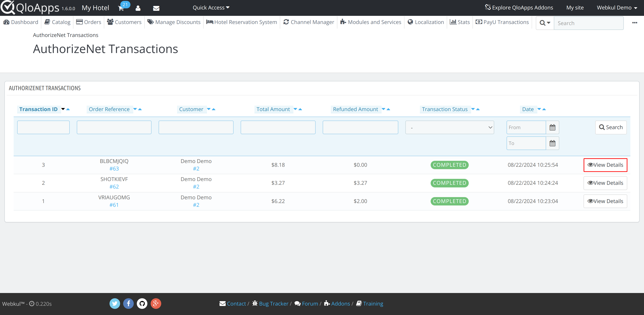
Task: Open the Stats menu
Action: point(460,22)
